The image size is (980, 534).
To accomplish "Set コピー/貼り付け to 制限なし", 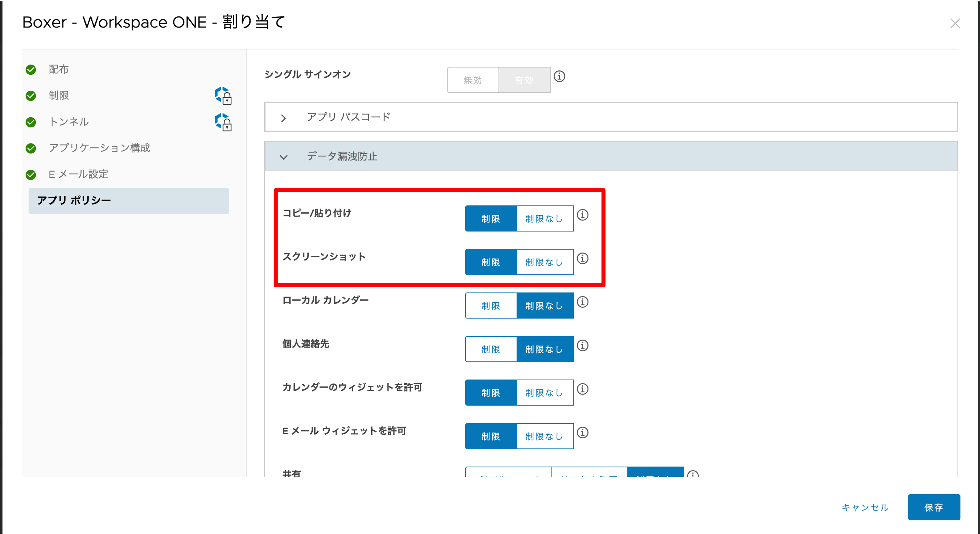I will point(545,219).
